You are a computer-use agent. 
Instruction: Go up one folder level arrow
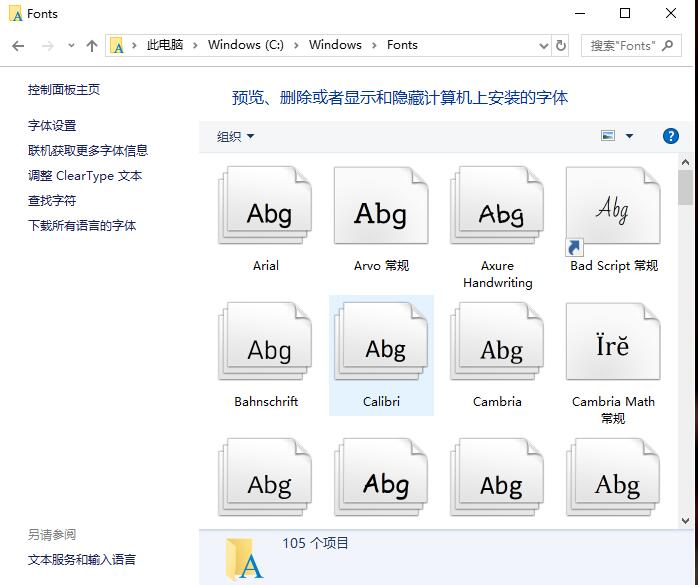pyautogui.click(x=92, y=45)
